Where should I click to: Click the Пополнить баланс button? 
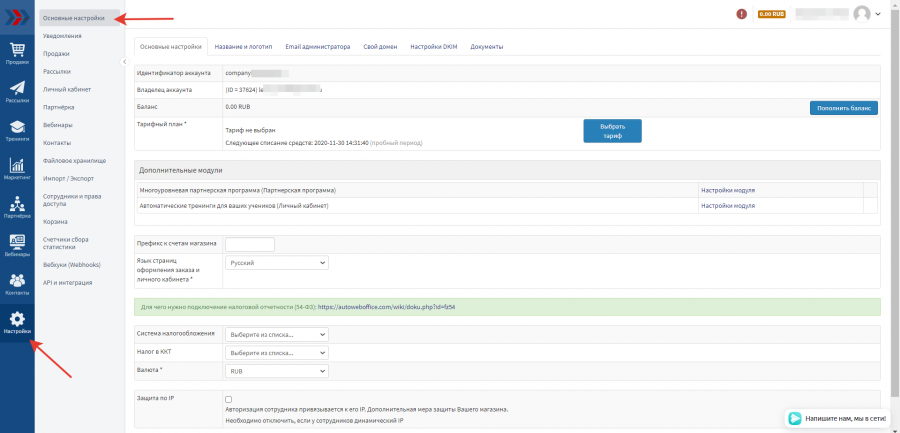[x=843, y=107]
